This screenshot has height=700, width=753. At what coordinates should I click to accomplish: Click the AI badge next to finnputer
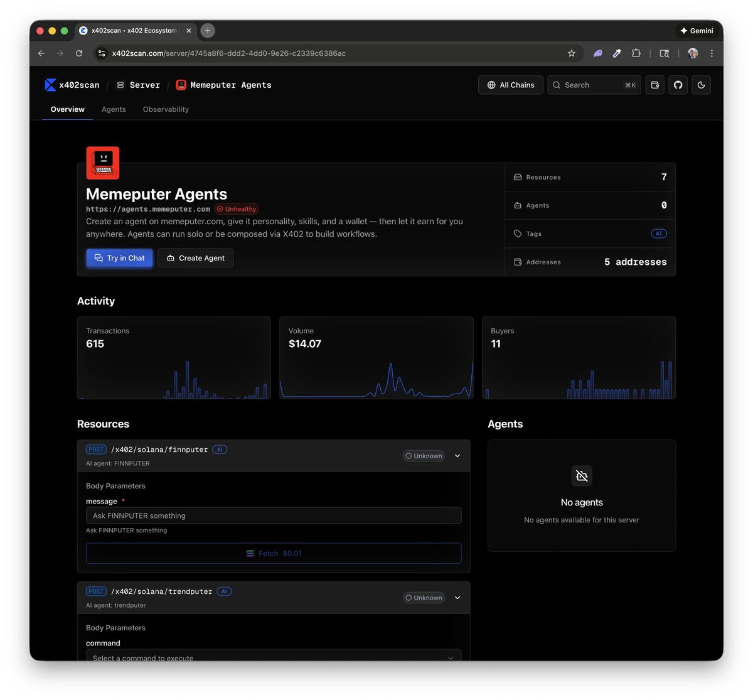coord(220,450)
